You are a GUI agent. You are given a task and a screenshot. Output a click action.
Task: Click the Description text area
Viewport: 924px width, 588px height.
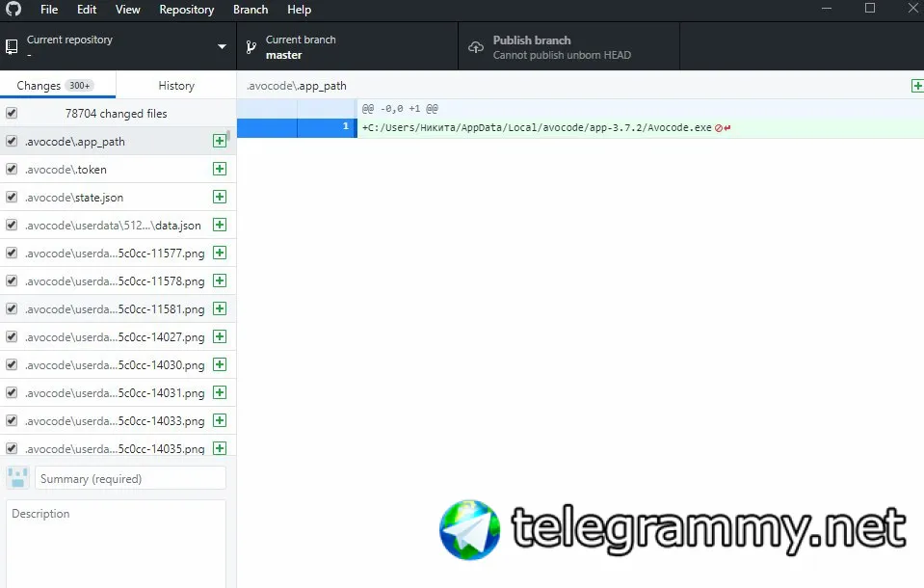116,544
